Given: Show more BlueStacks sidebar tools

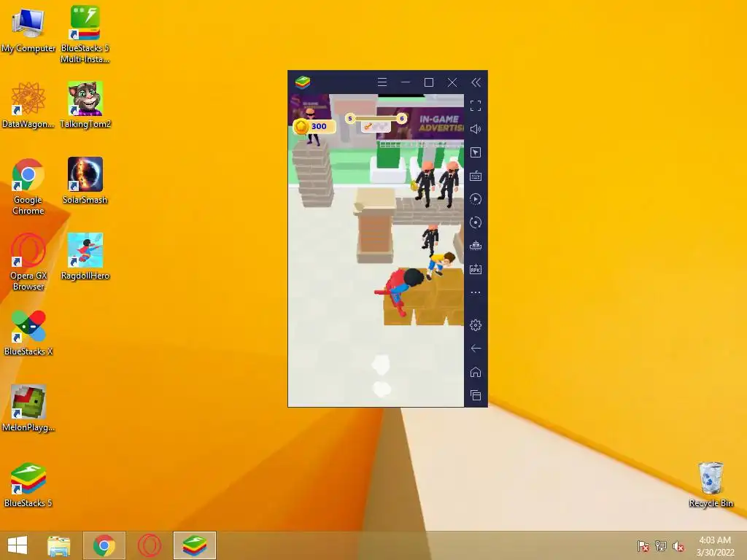Looking at the screenshot, I should 476,292.
